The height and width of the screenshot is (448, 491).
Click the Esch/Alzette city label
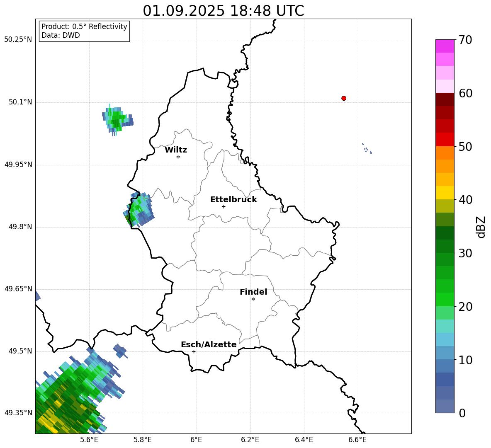click(x=209, y=344)
